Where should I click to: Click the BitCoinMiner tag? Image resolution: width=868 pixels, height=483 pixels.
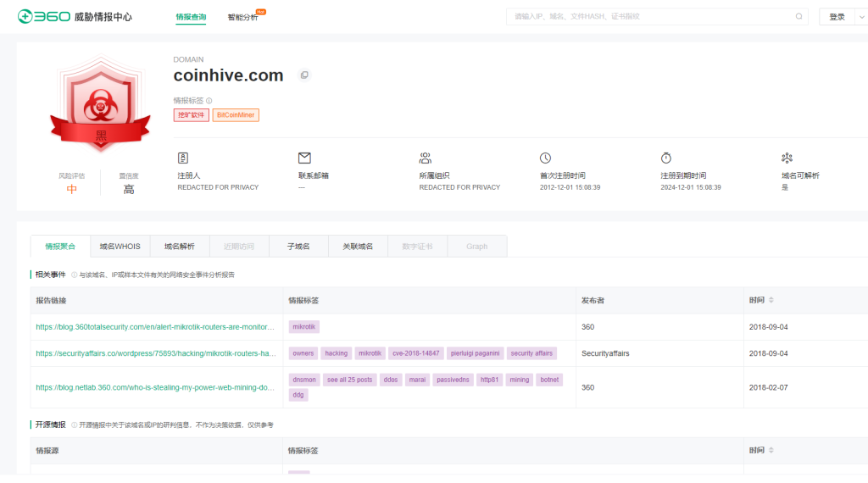(x=236, y=115)
